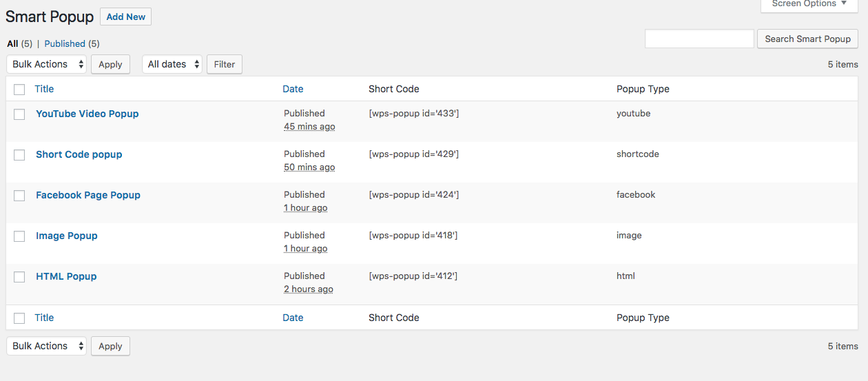Tick the select-all checkbox in header row

[x=19, y=90]
